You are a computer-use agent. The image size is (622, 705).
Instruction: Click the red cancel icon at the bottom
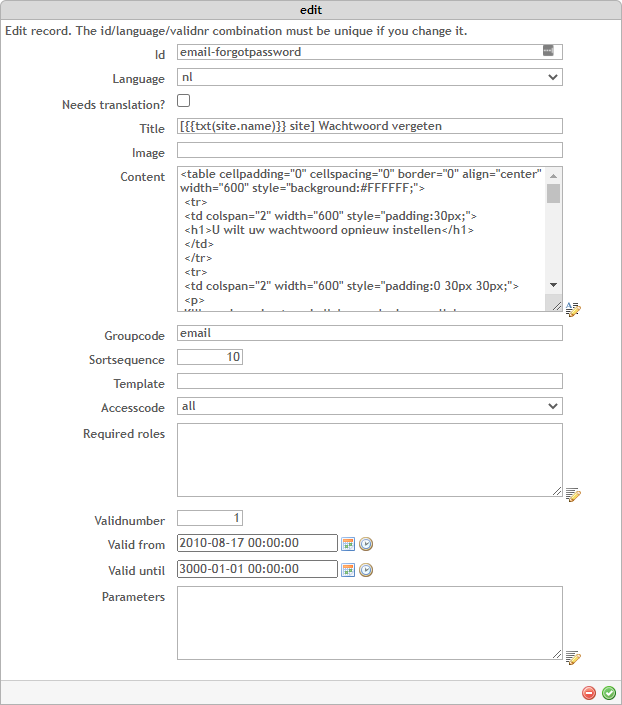[589, 693]
